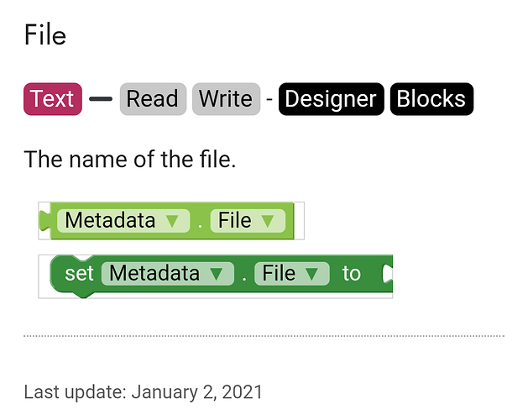Click the File property heading
This screenshot has width=528, height=420.
pyautogui.click(x=45, y=34)
